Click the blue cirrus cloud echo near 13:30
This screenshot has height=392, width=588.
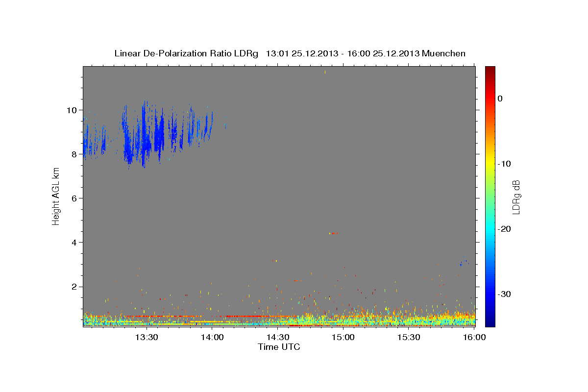(144, 135)
